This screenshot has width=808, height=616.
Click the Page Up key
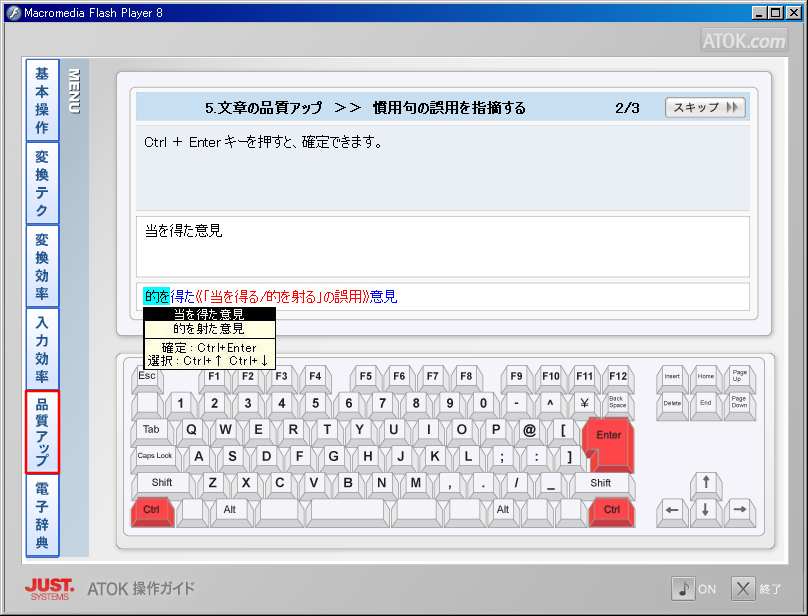pos(740,378)
